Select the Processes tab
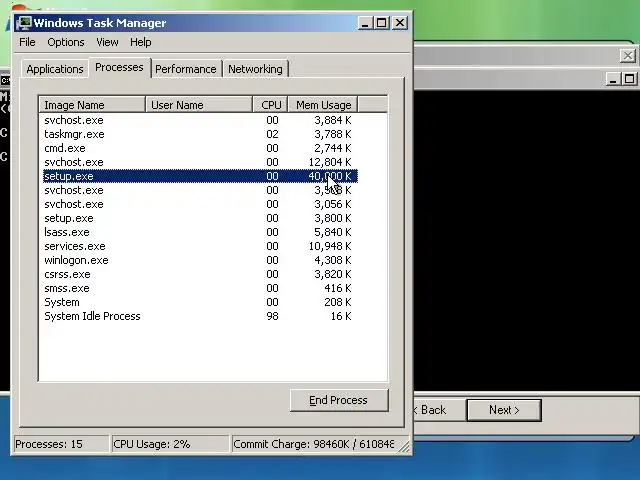This screenshot has width=640, height=480. (119, 67)
